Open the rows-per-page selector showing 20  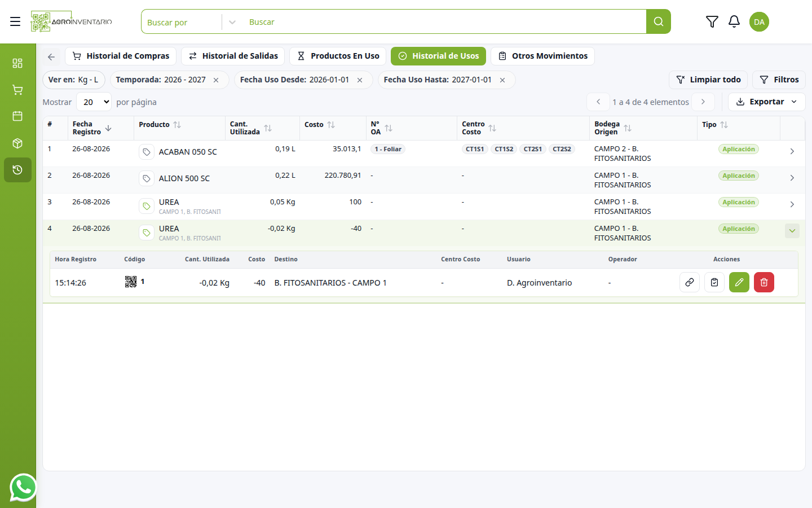click(x=94, y=102)
